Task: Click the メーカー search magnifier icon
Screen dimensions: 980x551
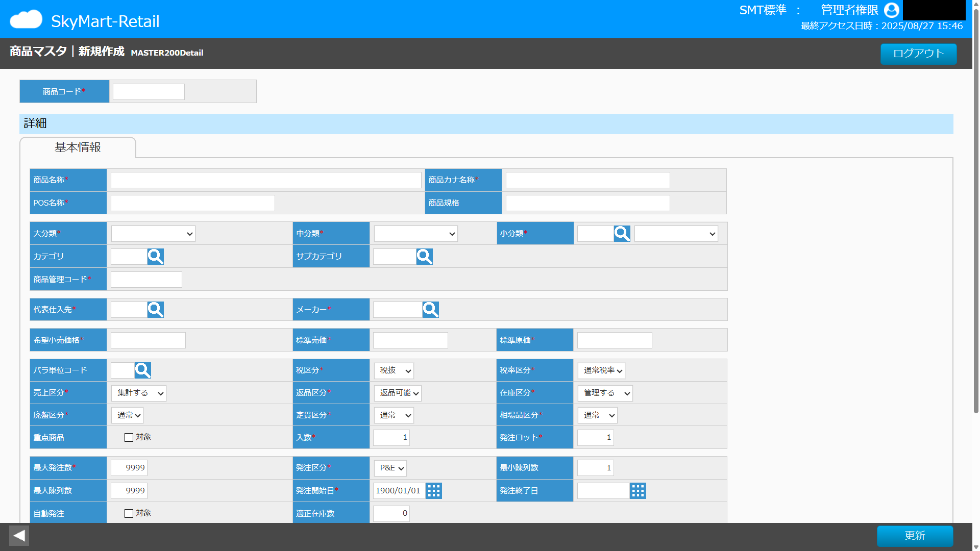Action: pos(430,310)
